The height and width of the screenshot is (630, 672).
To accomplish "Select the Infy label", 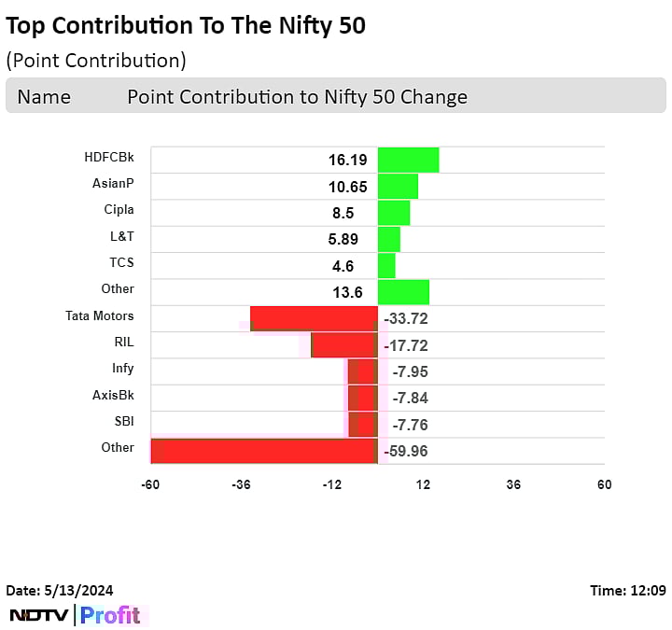I will tap(122, 368).
